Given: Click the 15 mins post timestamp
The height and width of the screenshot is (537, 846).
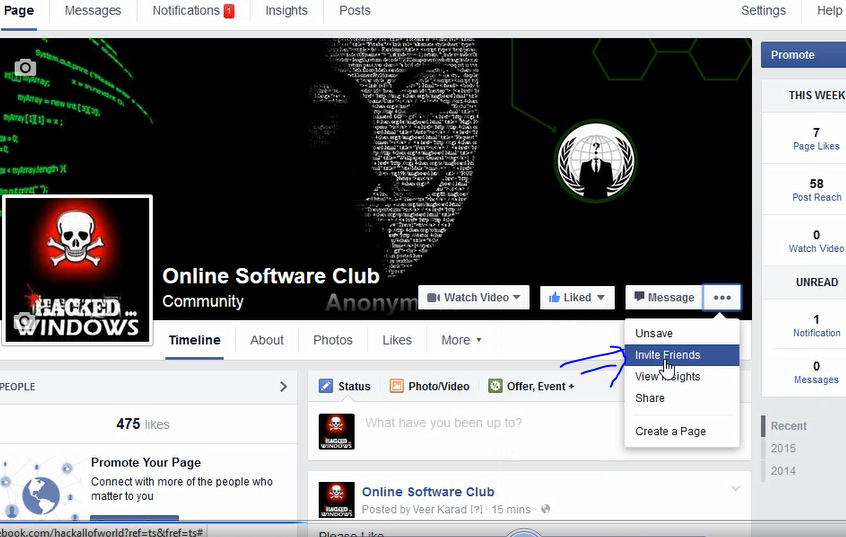Looking at the screenshot, I should click(x=511, y=509).
